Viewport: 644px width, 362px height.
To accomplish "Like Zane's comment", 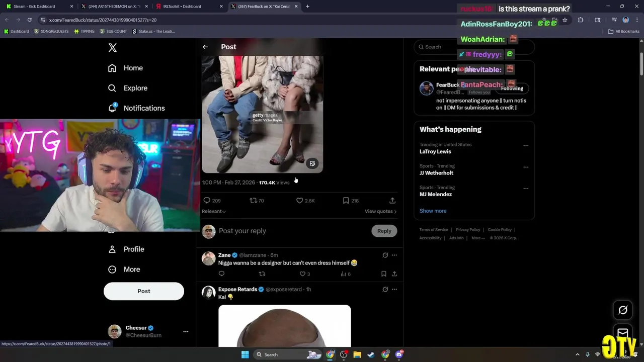I will tap(302, 274).
